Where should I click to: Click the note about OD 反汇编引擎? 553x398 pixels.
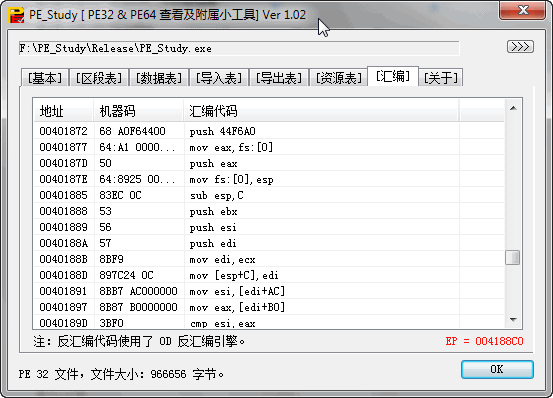pyautogui.click(x=139, y=341)
